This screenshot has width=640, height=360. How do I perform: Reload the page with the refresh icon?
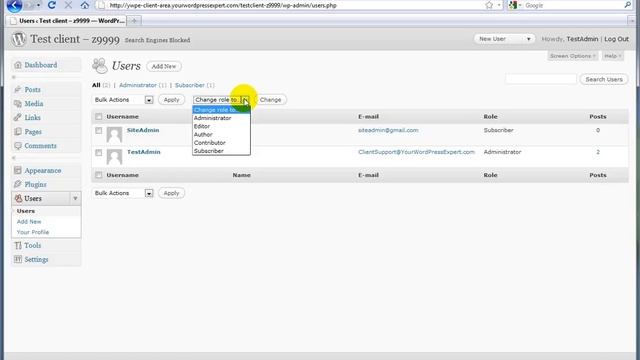click(51, 5)
